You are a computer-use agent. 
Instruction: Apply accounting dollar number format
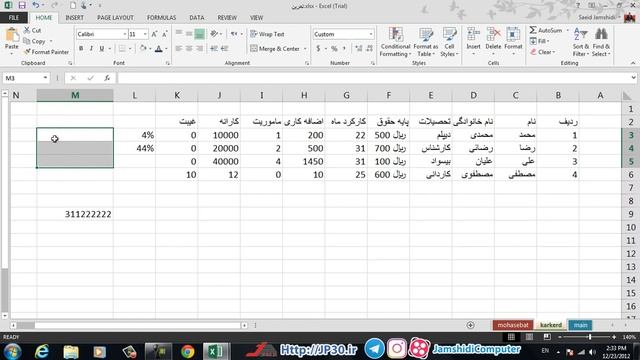[x=318, y=49]
